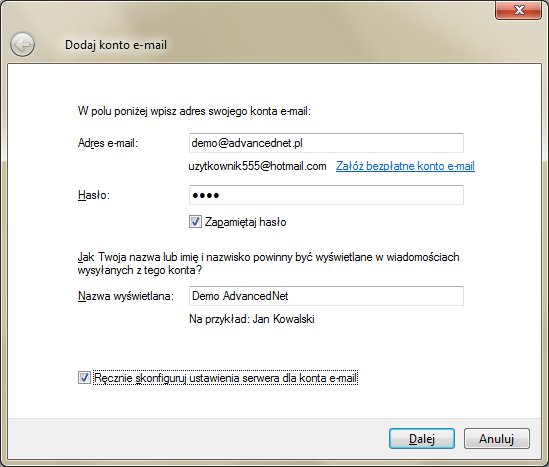Image resolution: width=549 pixels, height=467 pixels.
Task: Open the Załóż bezpłatne konto e-mail link
Action: 405,166
